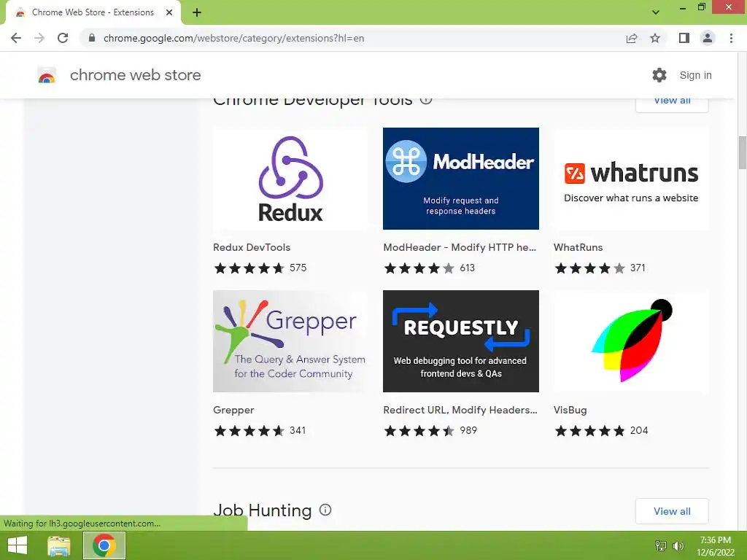Image resolution: width=747 pixels, height=560 pixels.
Task: Click review count 575
Action: click(298, 268)
